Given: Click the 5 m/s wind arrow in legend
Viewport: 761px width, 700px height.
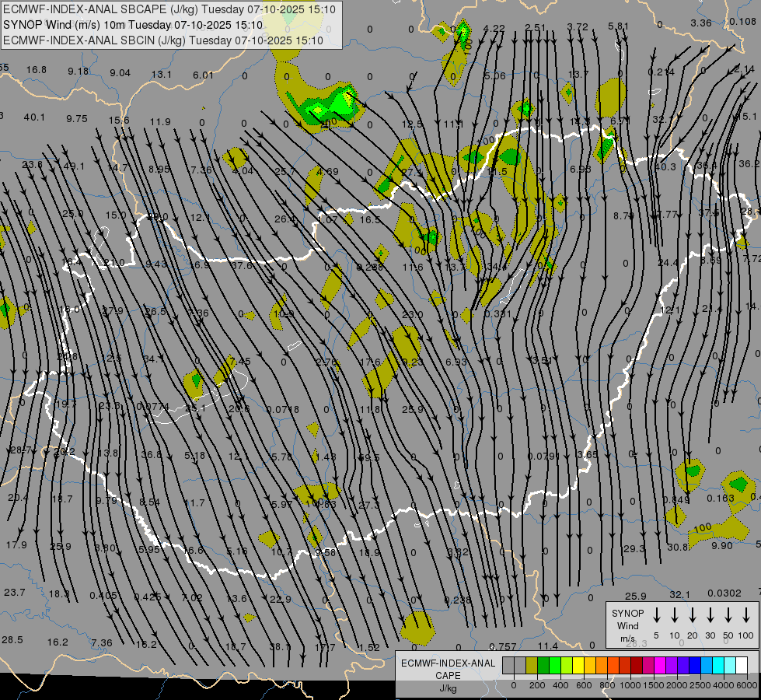Looking at the screenshot, I should pos(657,615).
